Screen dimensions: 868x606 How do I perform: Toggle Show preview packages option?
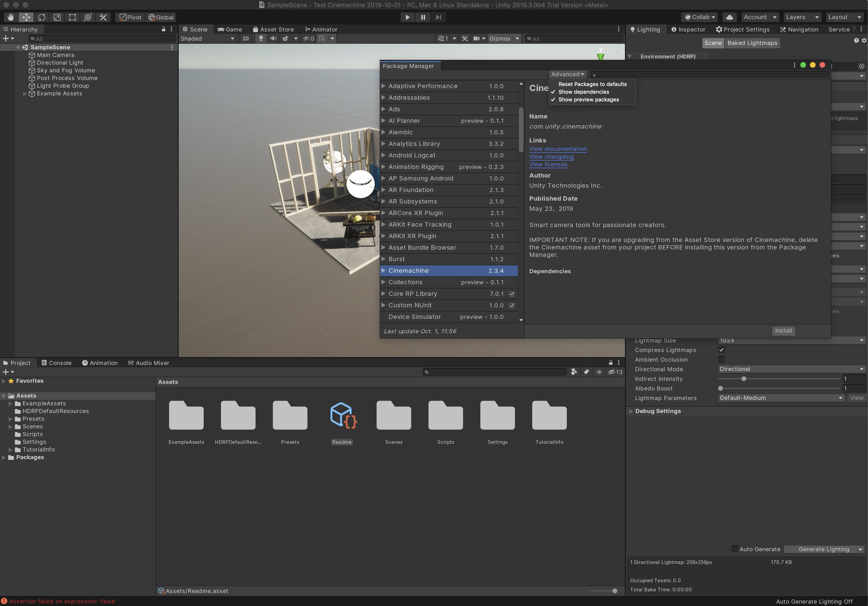coord(589,99)
